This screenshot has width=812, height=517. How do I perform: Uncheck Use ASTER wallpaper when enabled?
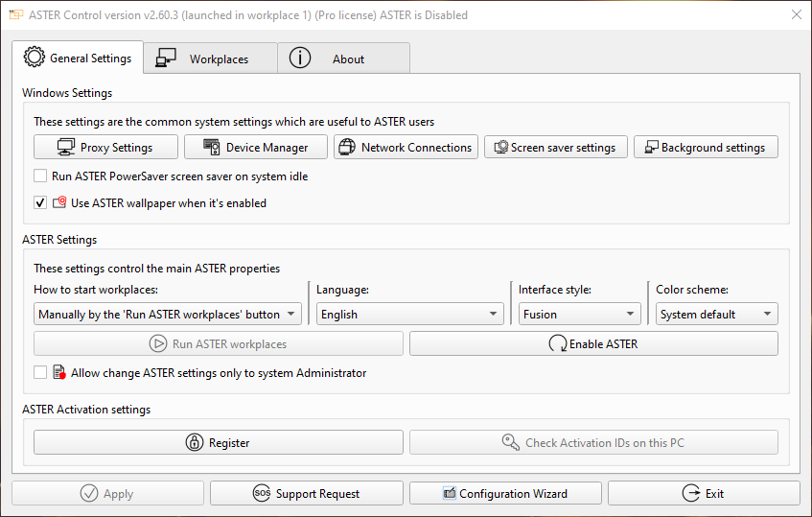[40, 202]
